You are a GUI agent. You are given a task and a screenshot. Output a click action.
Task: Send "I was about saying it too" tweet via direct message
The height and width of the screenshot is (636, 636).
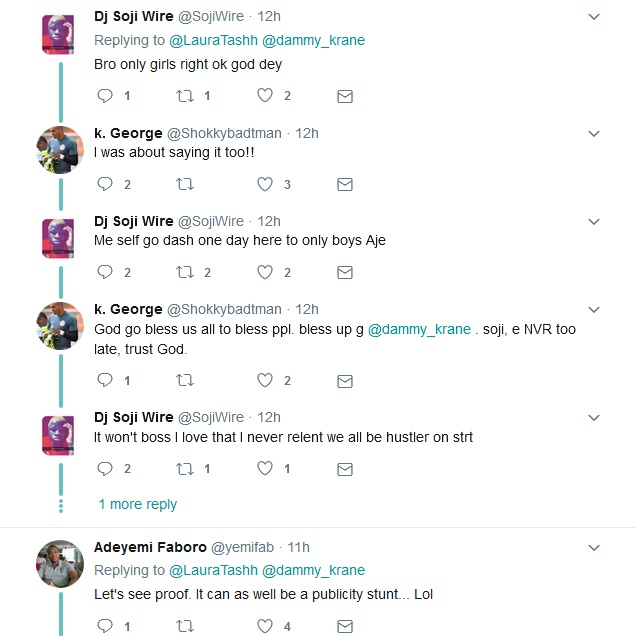(x=345, y=184)
